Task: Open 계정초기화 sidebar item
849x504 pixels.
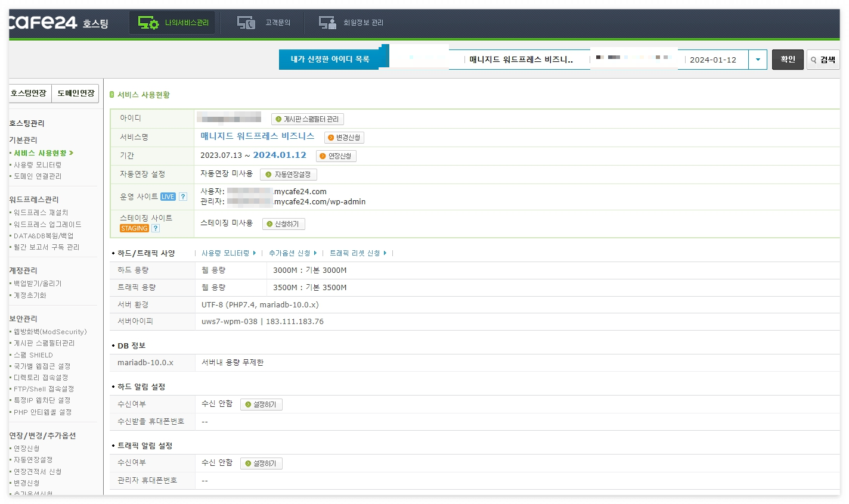Action: (x=30, y=295)
